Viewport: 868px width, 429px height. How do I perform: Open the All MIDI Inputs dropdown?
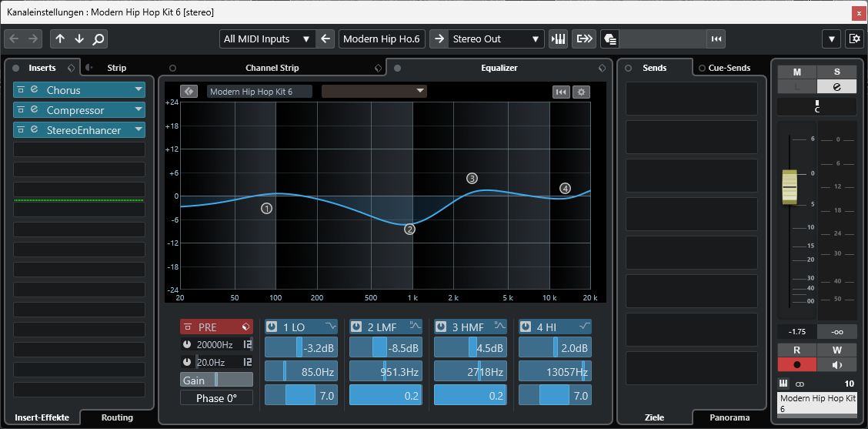point(266,39)
